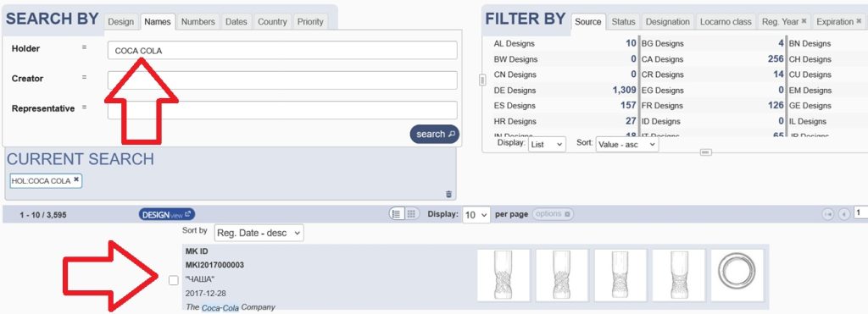Go to previous results page
The image size is (868, 314).
coord(844,214)
